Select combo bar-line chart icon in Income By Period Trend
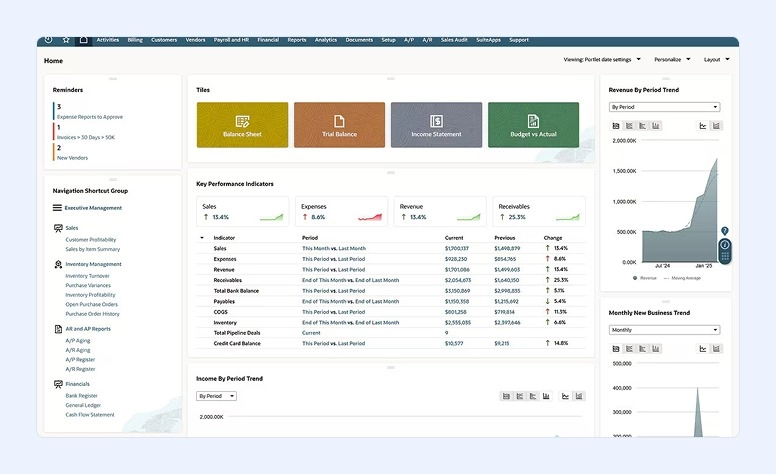Viewport: 776px width, 474px height. (x=579, y=396)
